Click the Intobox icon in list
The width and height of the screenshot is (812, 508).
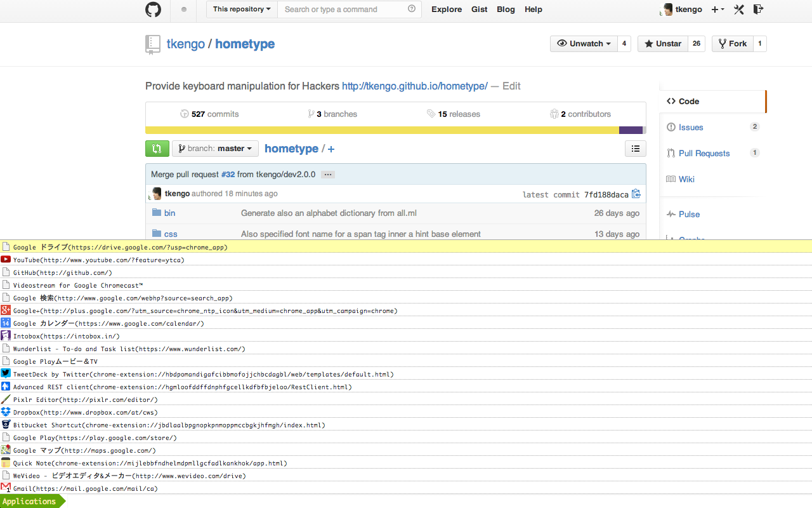point(6,335)
